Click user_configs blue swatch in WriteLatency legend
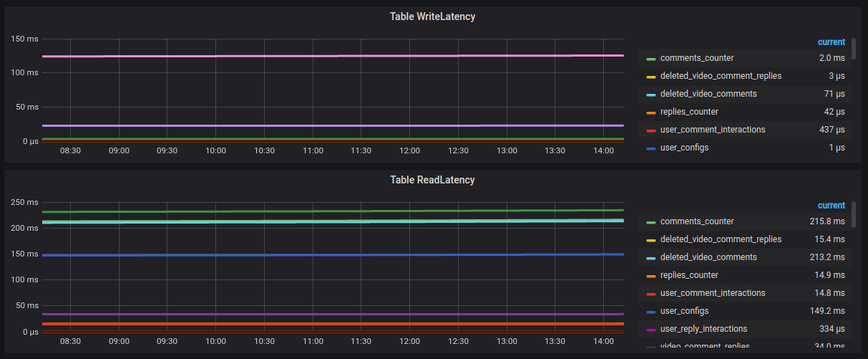868x359 pixels. click(650, 148)
